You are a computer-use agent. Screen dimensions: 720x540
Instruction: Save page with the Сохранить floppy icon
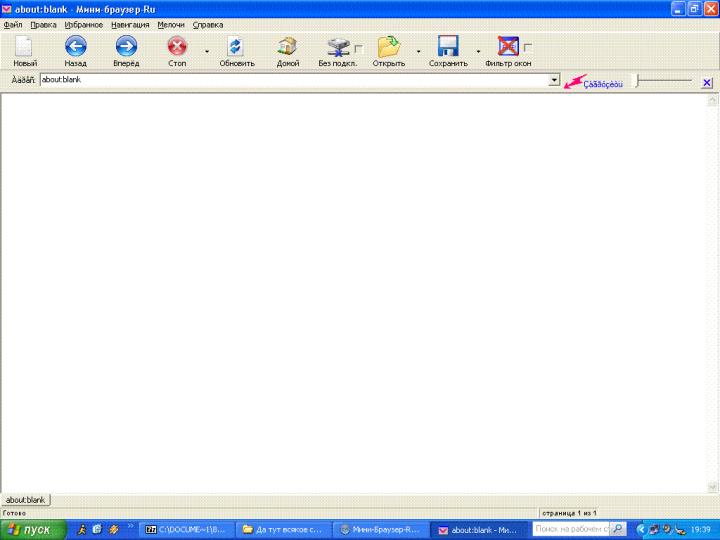(448, 46)
